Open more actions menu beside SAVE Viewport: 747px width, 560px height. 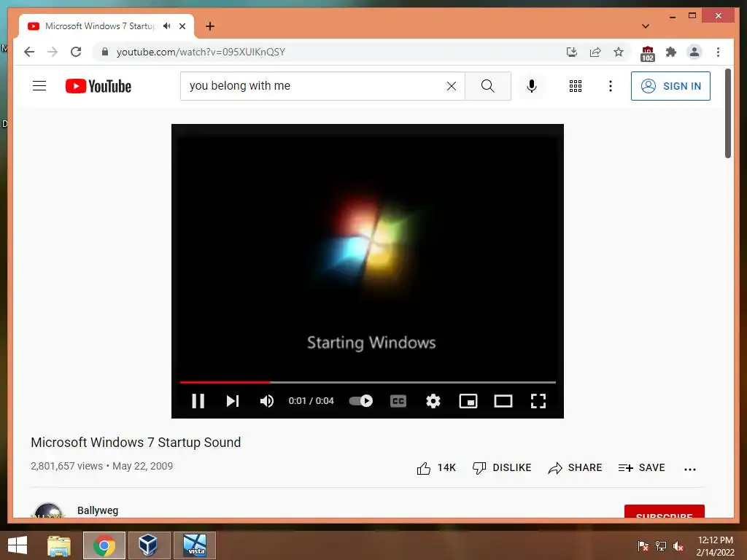[x=690, y=469]
